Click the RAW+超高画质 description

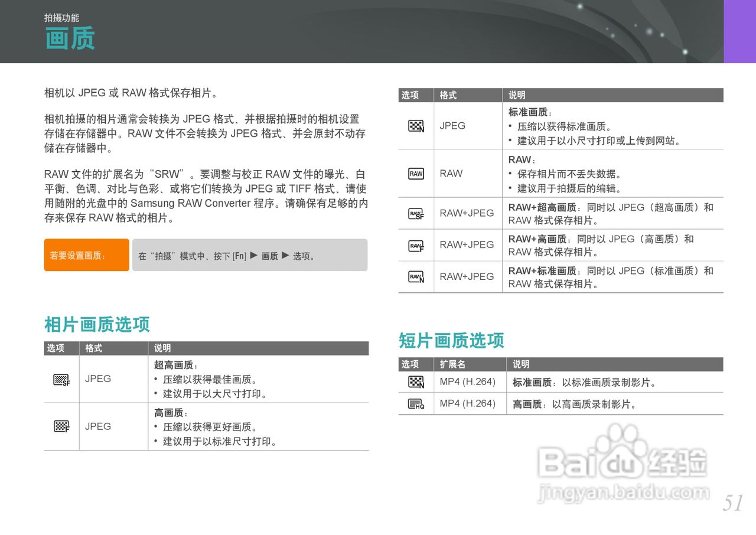(611, 214)
